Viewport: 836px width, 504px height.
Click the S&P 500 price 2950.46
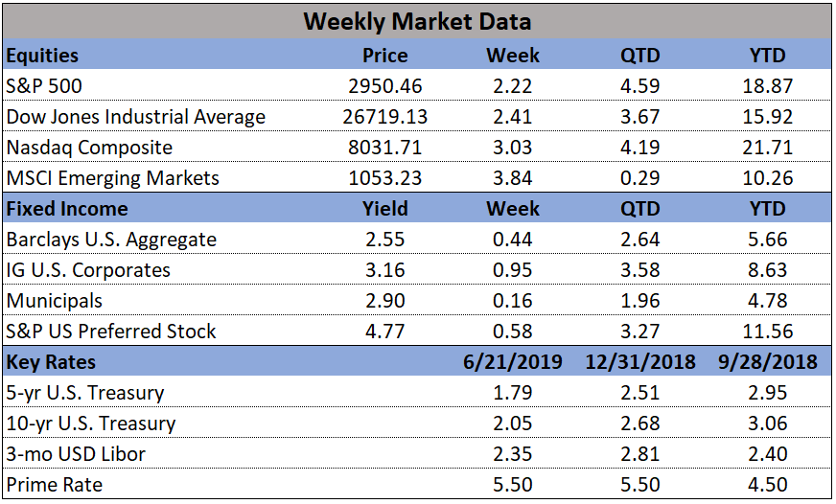(385, 86)
